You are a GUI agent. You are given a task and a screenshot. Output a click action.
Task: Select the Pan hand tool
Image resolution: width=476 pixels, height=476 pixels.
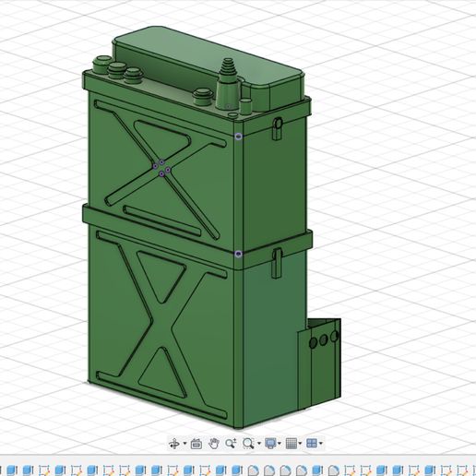tap(213, 444)
